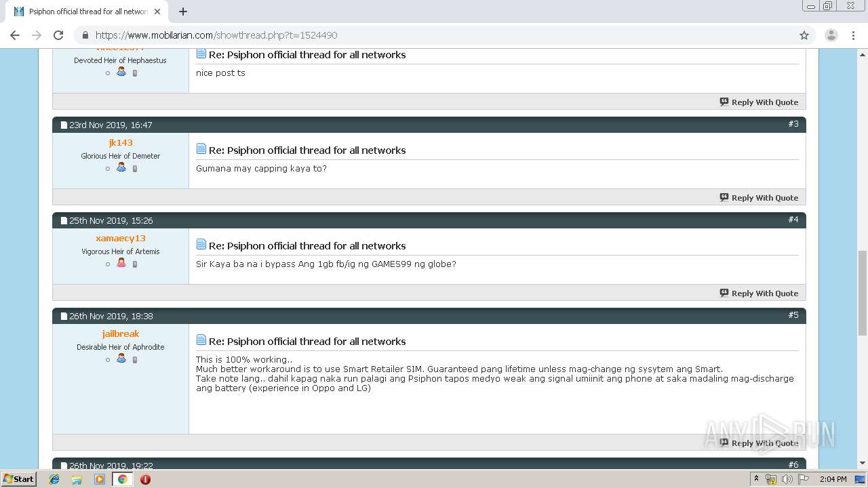This screenshot has width=868, height=488.
Task: Click the text 'Vigorous Heir of Artemis'
Action: (121, 251)
